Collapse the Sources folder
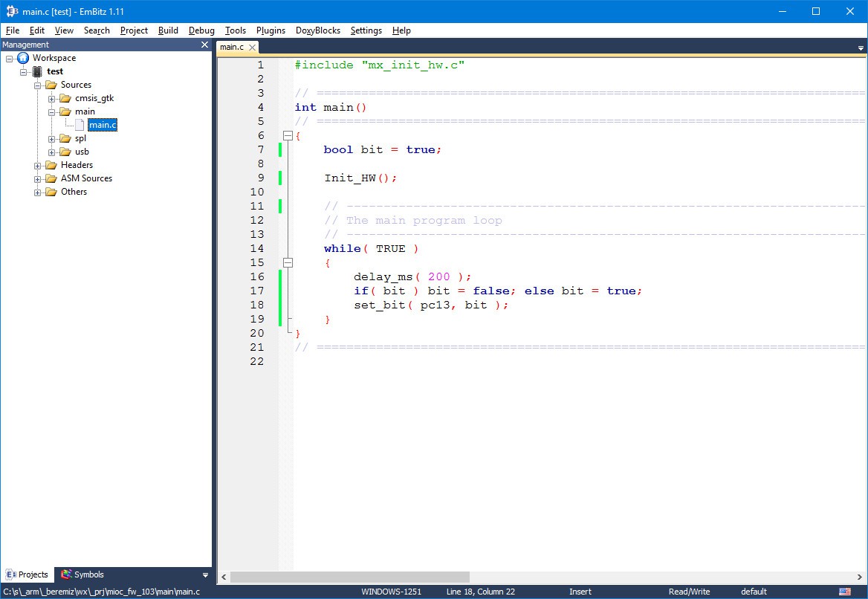The image size is (868, 599). pyautogui.click(x=38, y=85)
